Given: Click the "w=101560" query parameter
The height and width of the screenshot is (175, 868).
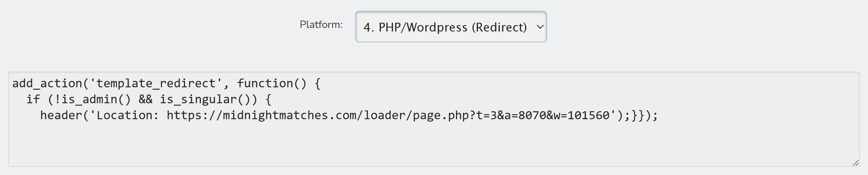Looking at the screenshot, I should pos(581,115).
